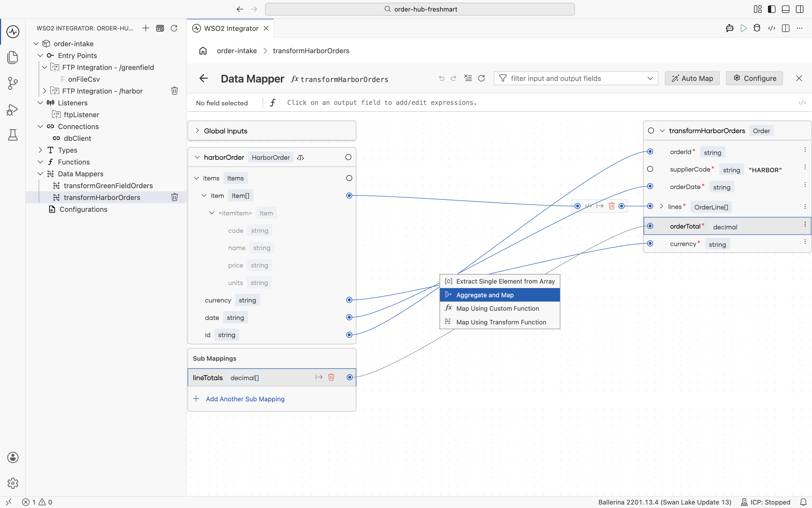Screen dimensions: 812x508
Task: Open the Testing flask icon
Action: pyautogui.click(x=13, y=135)
